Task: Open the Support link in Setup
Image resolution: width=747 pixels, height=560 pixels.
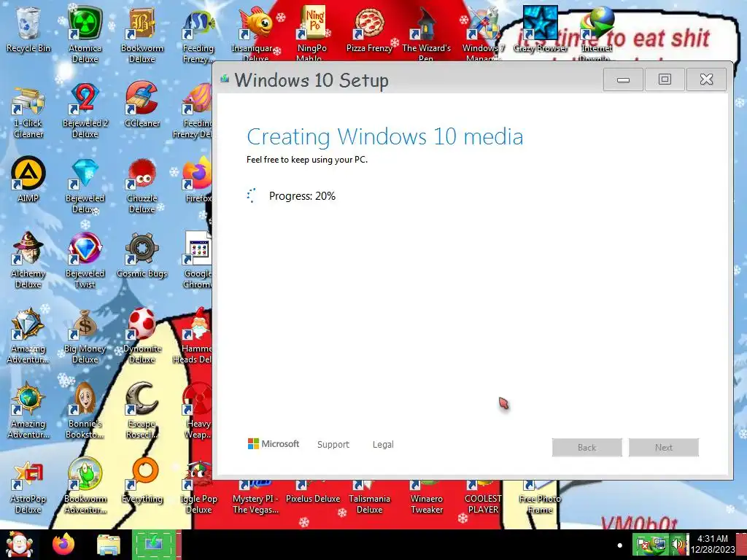Action: (333, 444)
